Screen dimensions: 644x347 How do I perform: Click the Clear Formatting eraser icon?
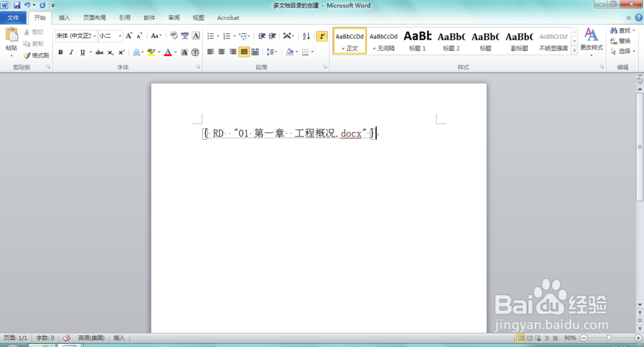click(174, 36)
